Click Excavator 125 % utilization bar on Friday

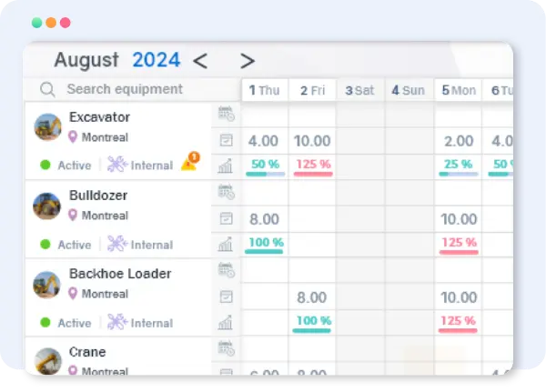point(312,166)
